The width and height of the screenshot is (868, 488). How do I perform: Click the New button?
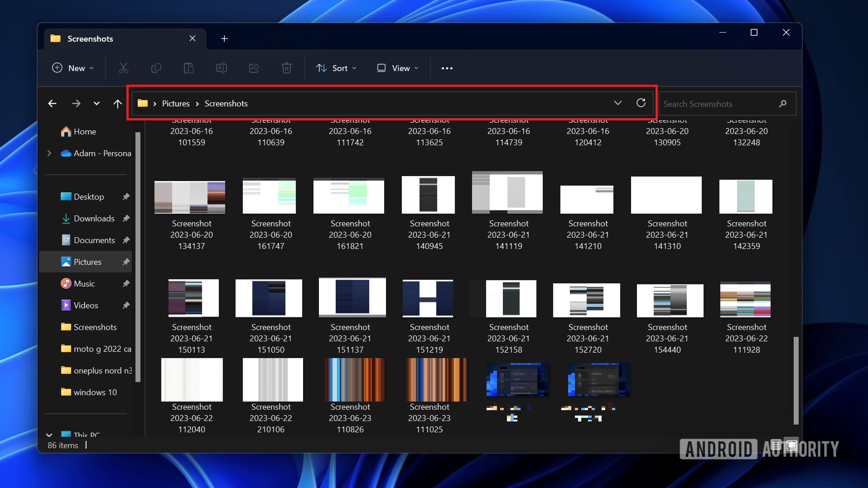point(73,68)
